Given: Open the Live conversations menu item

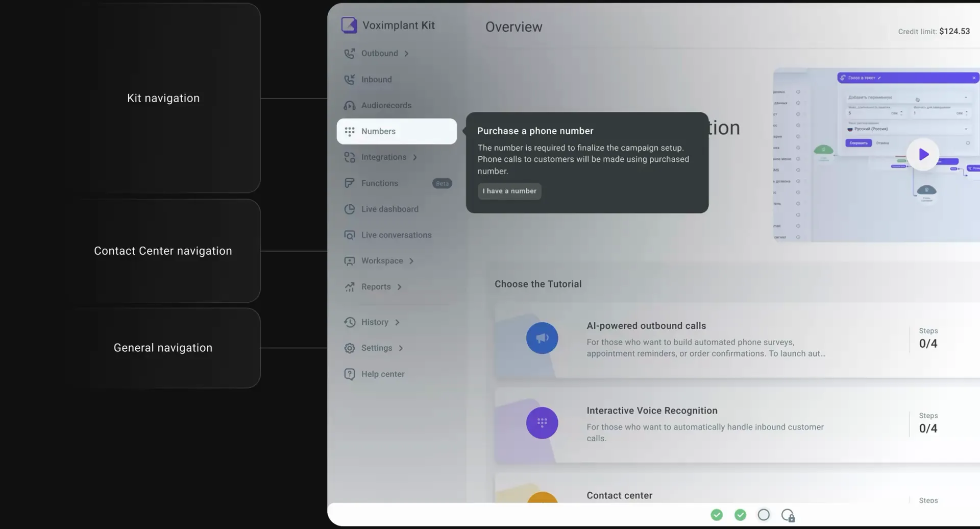Looking at the screenshot, I should pos(397,235).
